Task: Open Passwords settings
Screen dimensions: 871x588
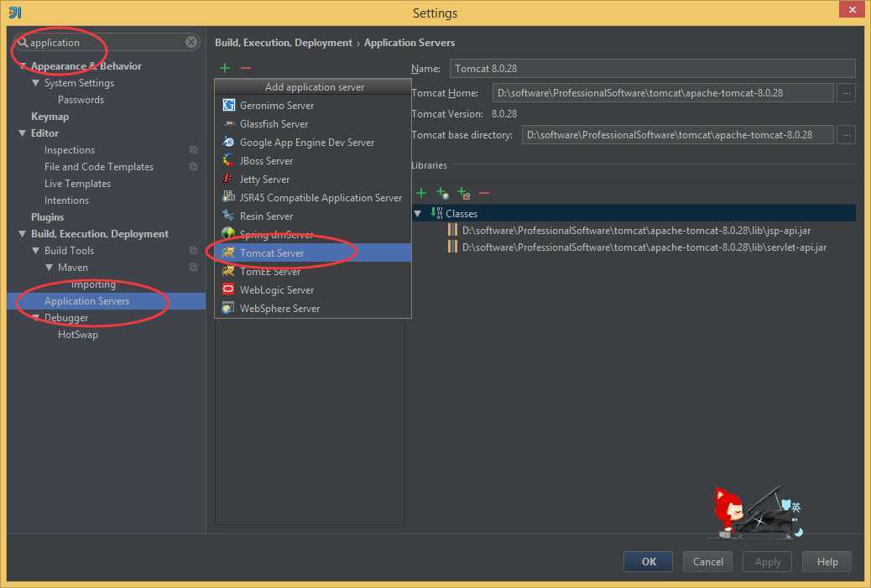Action: coord(81,100)
